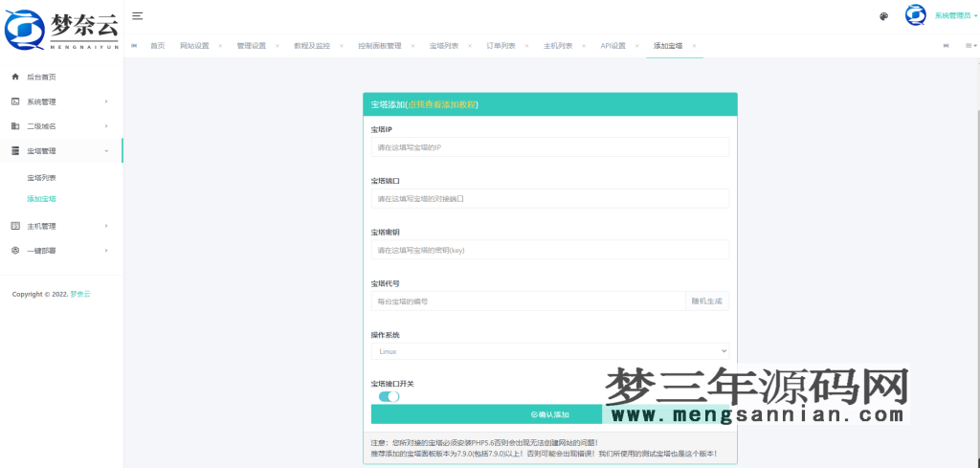
Task: Click the 系统管理 terminal icon
Action: coord(15,101)
